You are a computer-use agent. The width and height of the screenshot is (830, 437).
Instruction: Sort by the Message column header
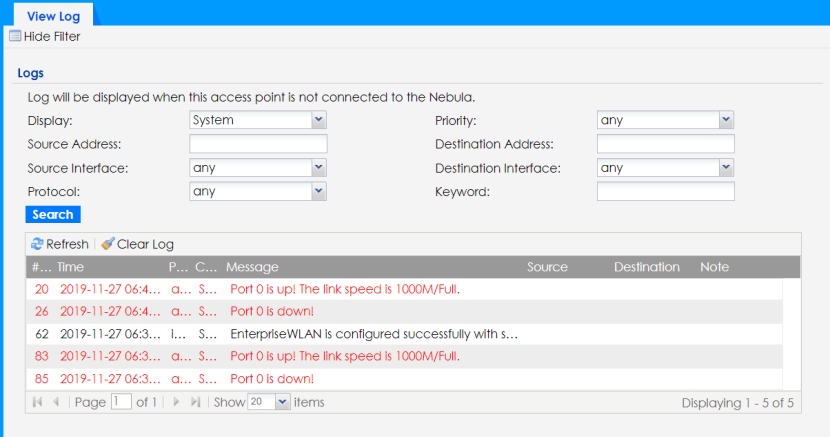pyautogui.click(x=252, y=267)
